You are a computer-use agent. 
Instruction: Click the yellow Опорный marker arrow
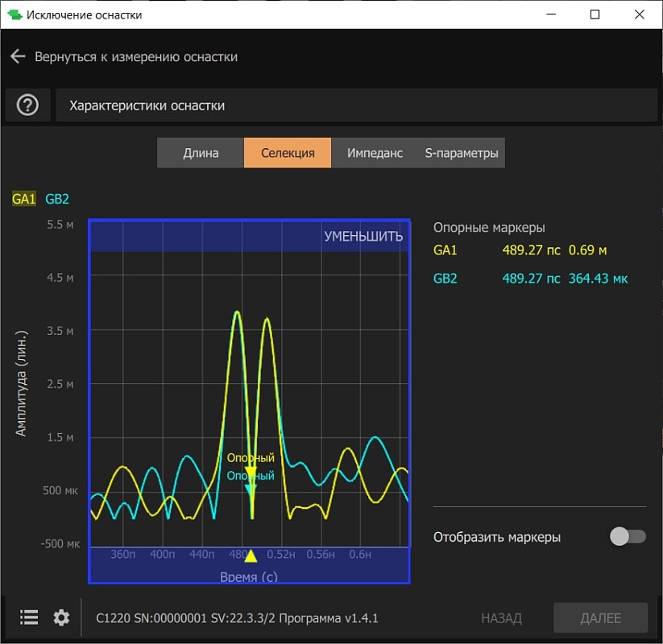251,472
